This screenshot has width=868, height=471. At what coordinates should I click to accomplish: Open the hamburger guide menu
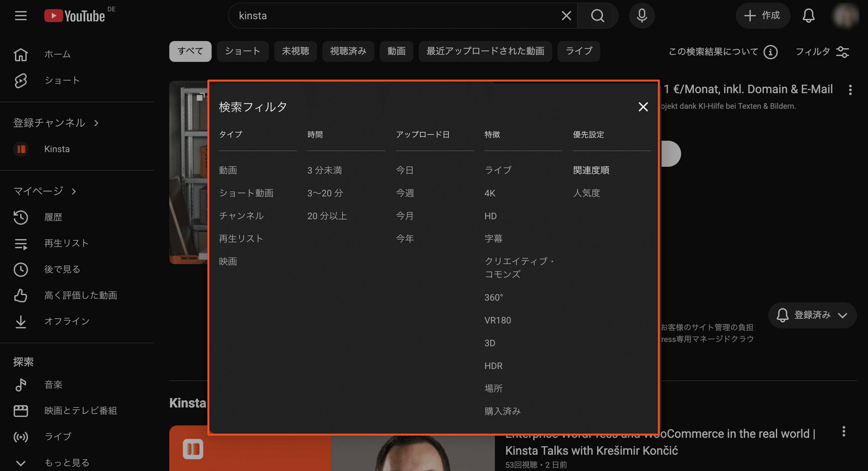21,16
